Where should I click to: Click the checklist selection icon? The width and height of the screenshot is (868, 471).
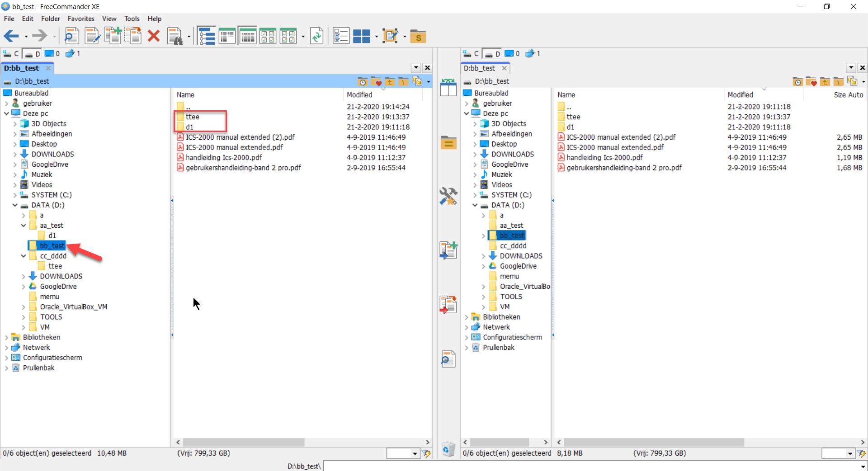(x=341, y=36)
